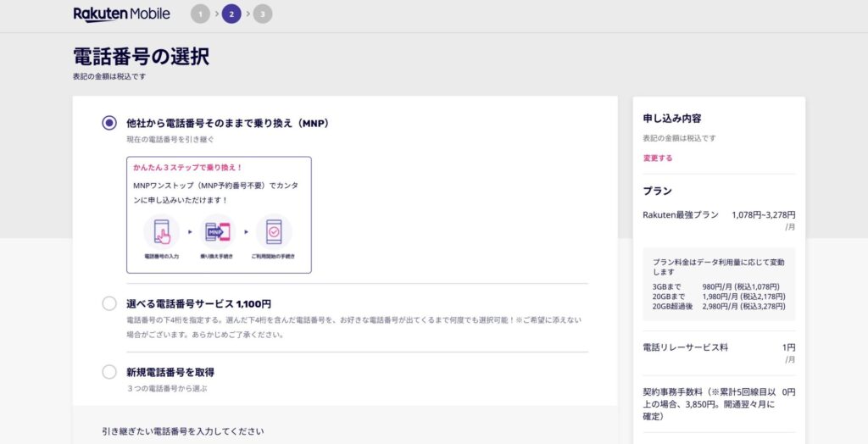868x444 pixels.
Task: Select 新規電話番号を取得 radio option
Action: [109, 372]
